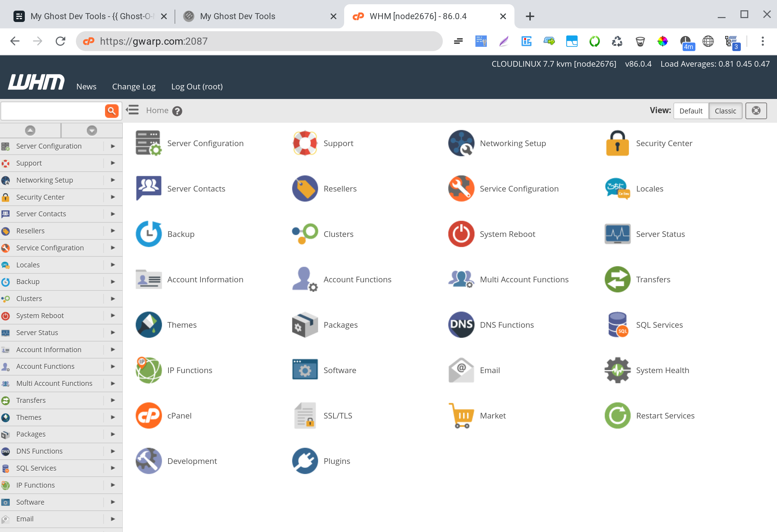Open Multi Account Functions icon in grid
The width and height of the screenshot is (777, 532).
[x=461, y=279]
